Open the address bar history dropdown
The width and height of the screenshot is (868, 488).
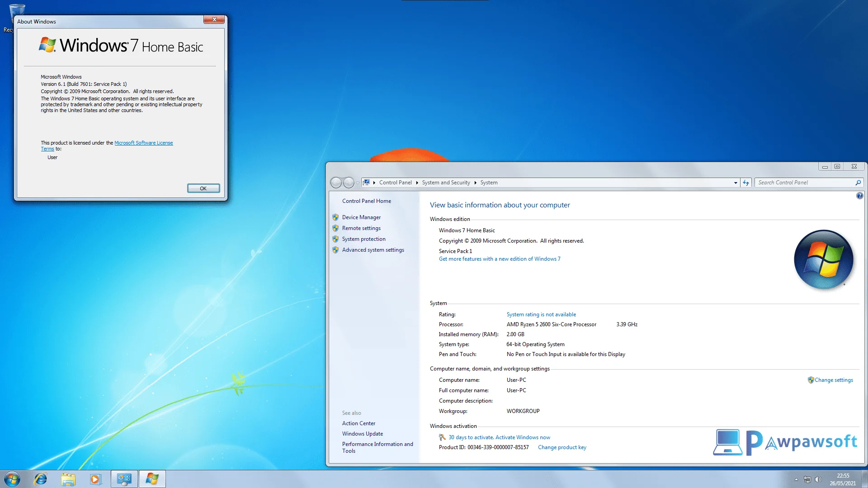pyautogui.click(x=736, y=183)
